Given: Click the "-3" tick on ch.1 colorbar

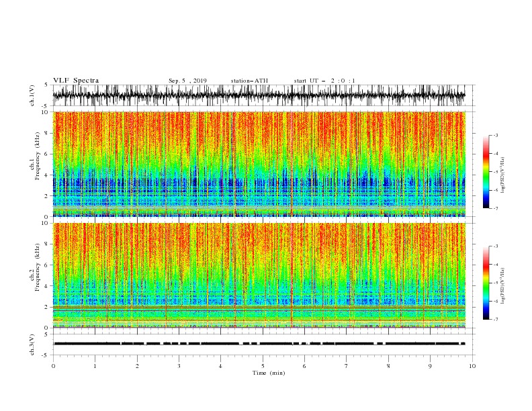Looking at the screenshot, I should coord(495,135).
